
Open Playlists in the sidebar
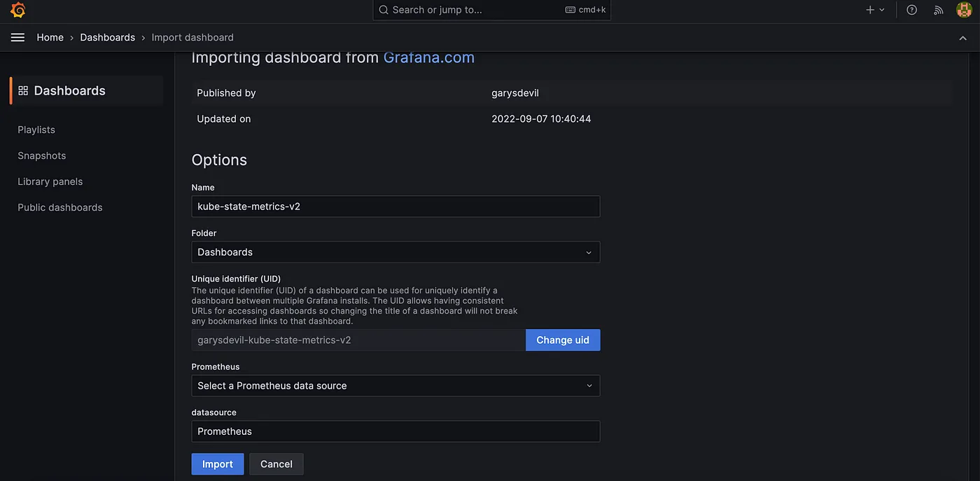pyautogui.click(x=36, y=130)
